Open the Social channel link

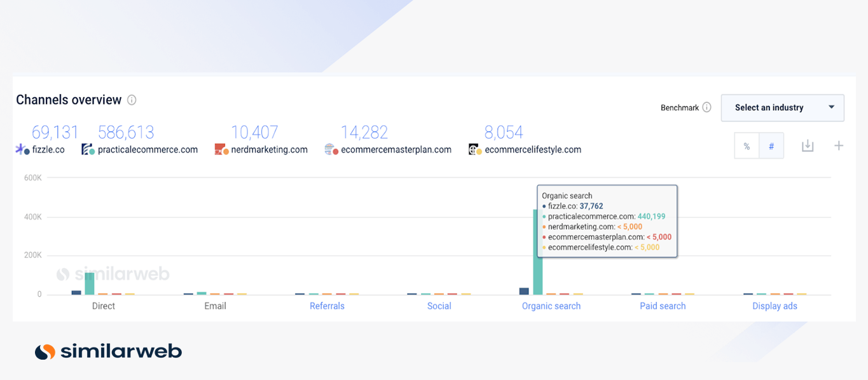439,306
